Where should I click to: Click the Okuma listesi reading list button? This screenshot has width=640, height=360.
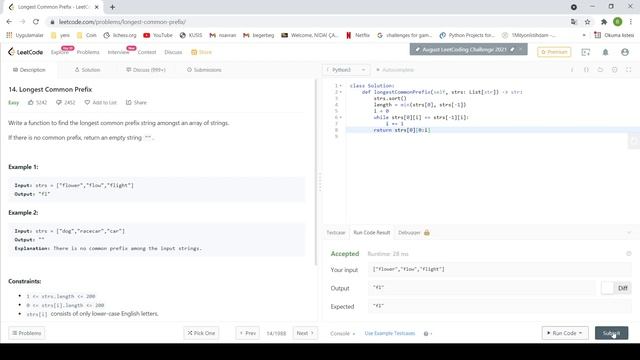[614, 36]
